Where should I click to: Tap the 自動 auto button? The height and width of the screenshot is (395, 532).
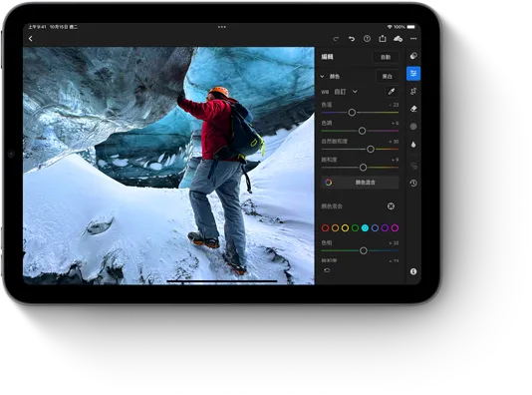(386, 57)
